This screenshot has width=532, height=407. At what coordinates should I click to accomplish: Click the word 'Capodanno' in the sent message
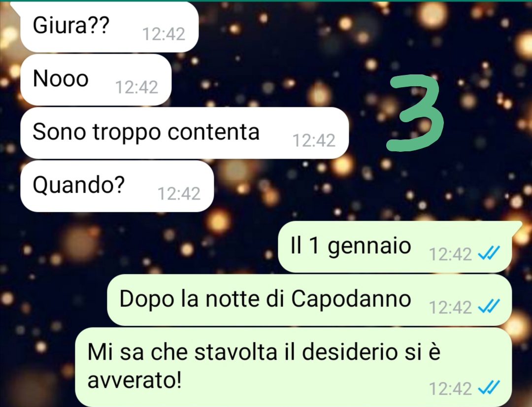pos(351,300)
